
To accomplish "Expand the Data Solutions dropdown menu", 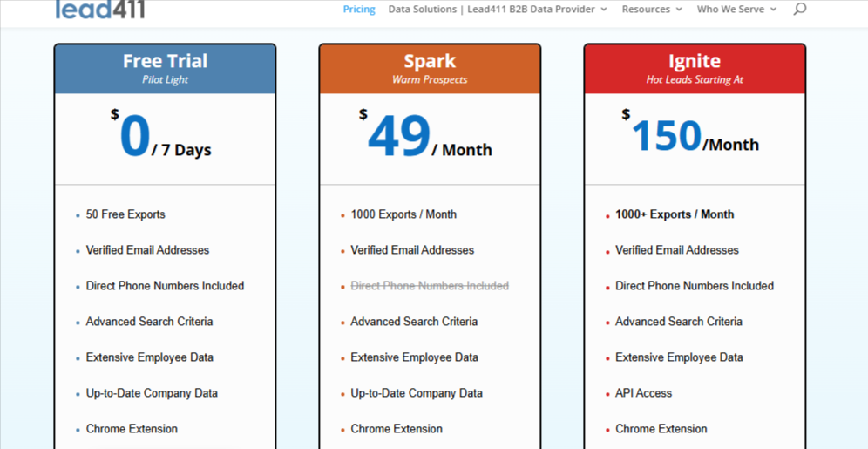I will coord(498,10).
